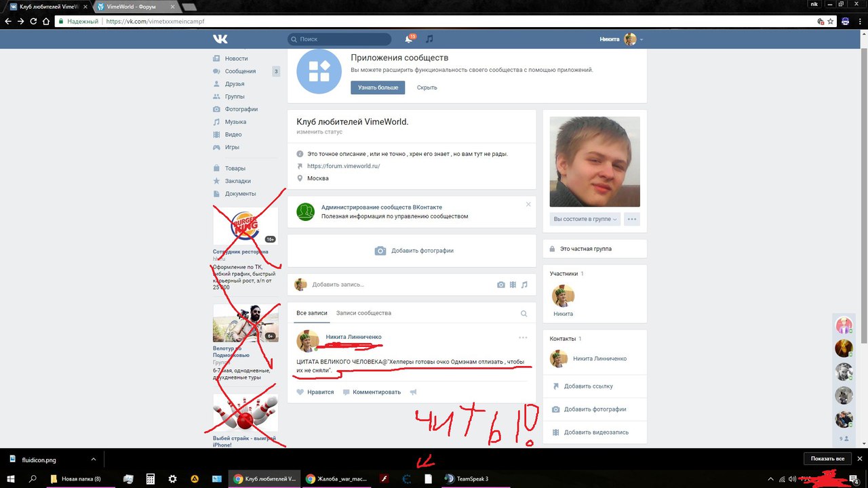Expand the Вы состоите в группе dropdown
The height and width of the screenshot is (488, 868).
586,219
